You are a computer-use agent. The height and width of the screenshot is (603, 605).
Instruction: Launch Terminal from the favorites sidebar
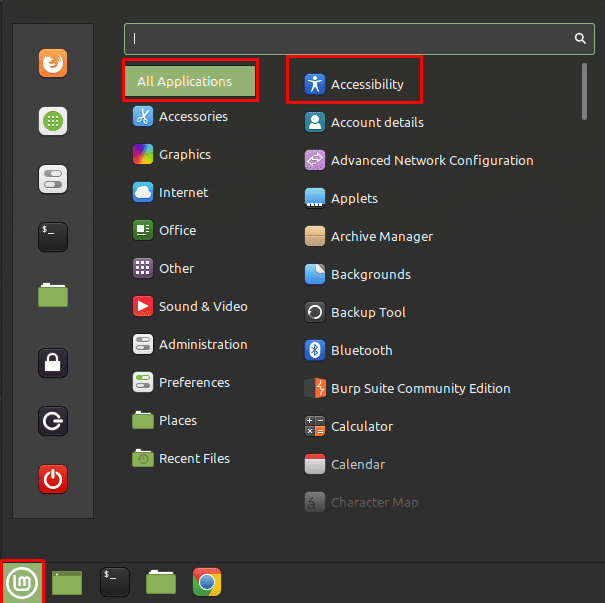(x=53, y=237)
